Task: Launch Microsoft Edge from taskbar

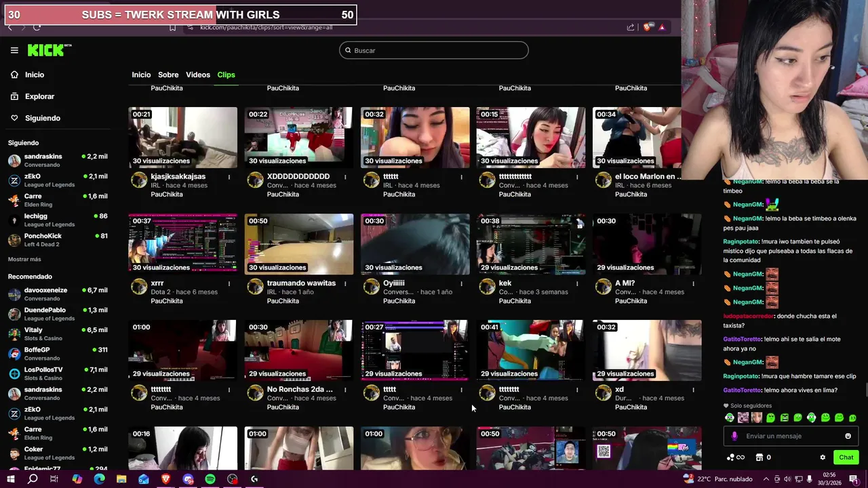Action: [99, 479]
